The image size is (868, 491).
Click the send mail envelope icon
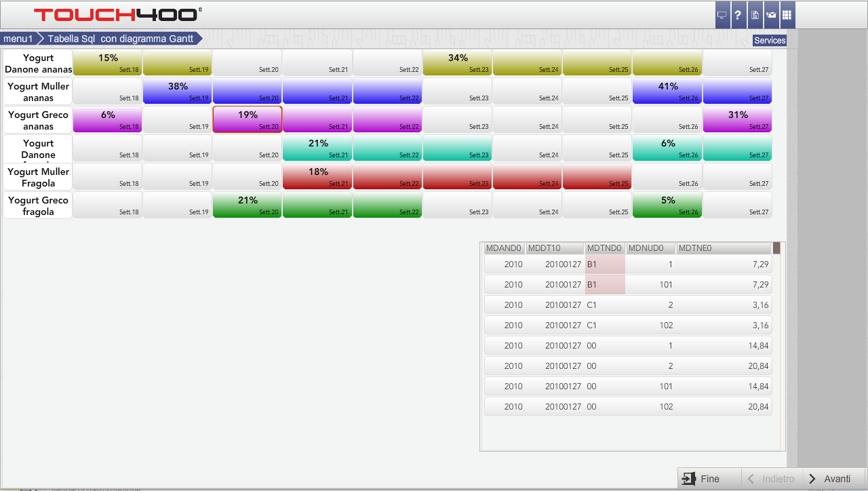click(x=771, y=15)
